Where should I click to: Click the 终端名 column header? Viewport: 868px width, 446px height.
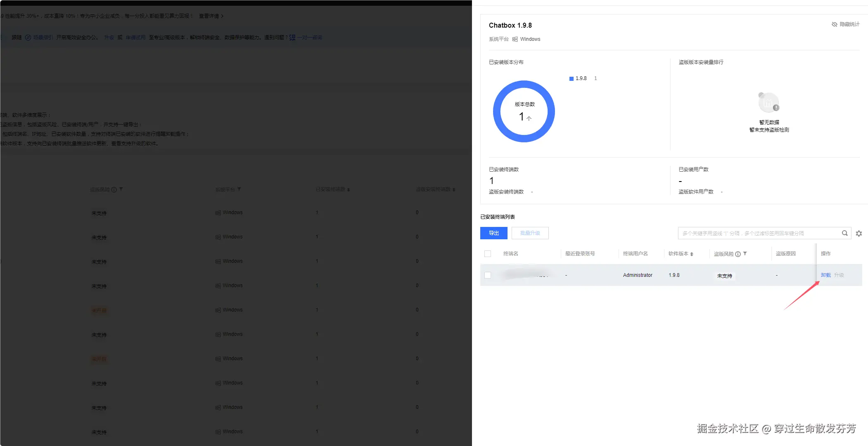510,254
